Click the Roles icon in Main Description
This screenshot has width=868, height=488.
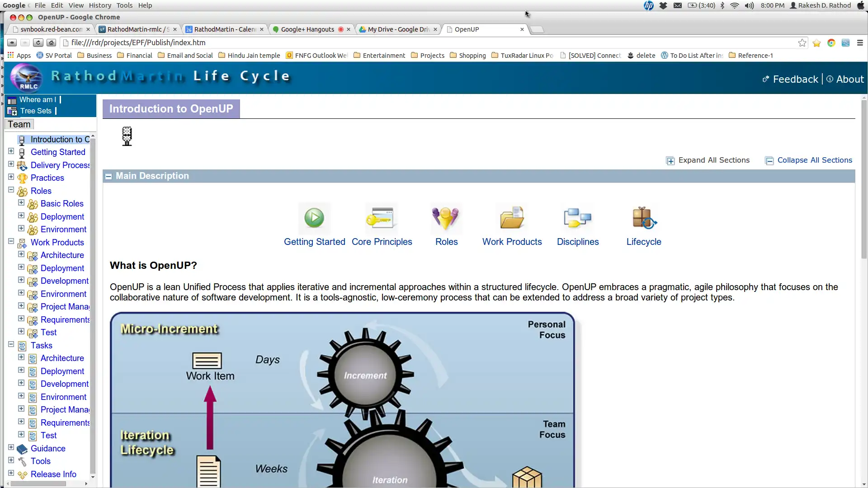[446, 218]
